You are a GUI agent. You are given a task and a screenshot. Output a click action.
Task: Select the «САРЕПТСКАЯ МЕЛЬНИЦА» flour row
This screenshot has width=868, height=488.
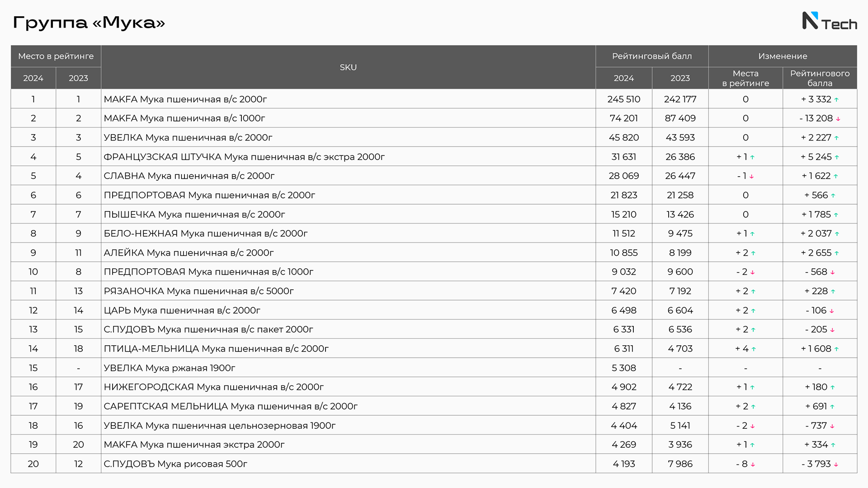pyautogui.click(x=434, y=406)
